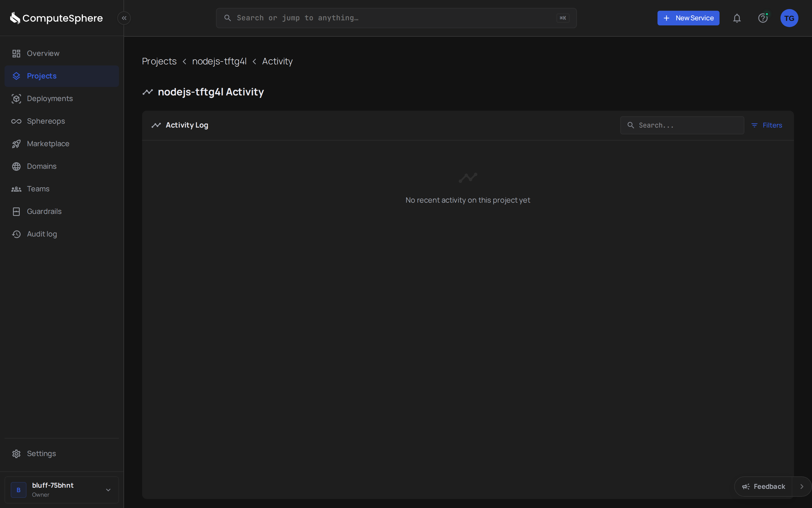
Task: Collapse the Feedback widget arrow
Action: point(802,487)
